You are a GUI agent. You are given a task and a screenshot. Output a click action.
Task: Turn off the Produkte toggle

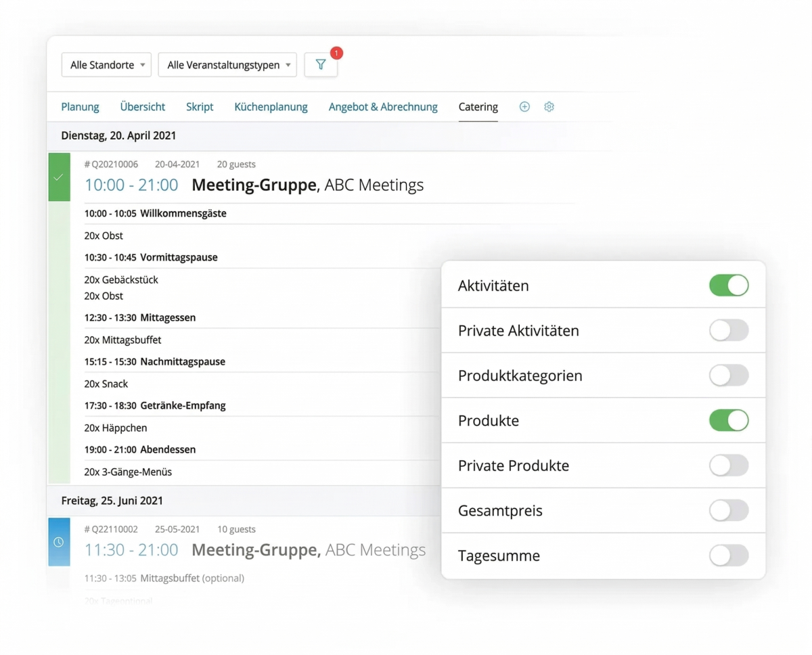point(728,420)
